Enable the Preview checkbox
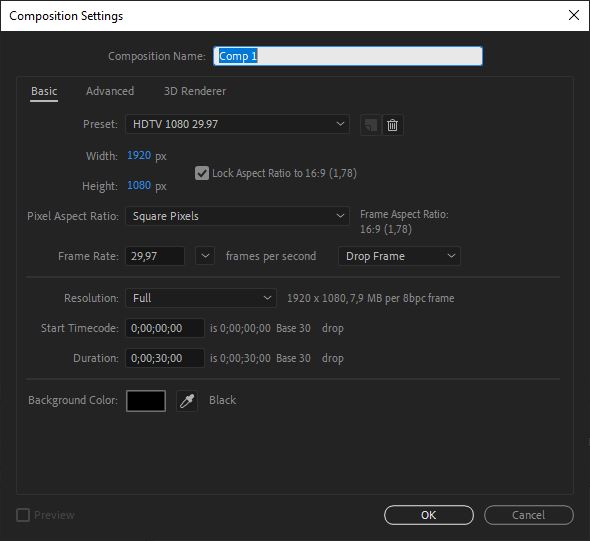590x541 pixels. [x=23, y=515]
